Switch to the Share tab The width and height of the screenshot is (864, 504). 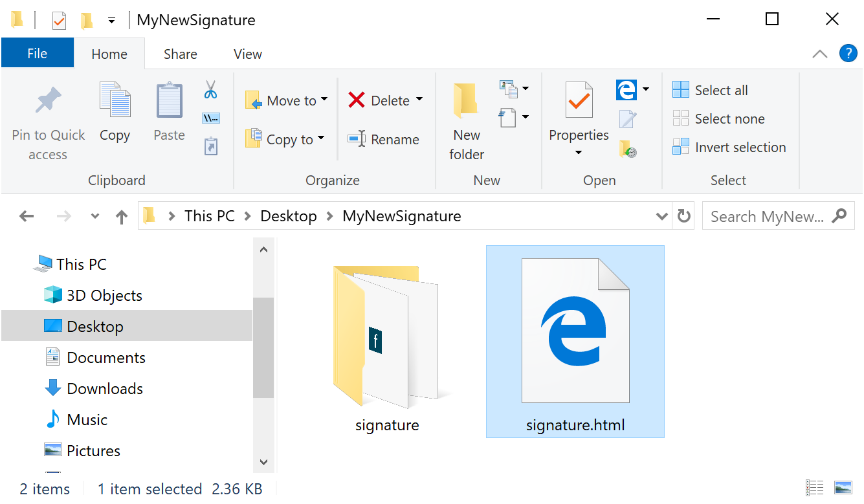click(x=180, y=54)
